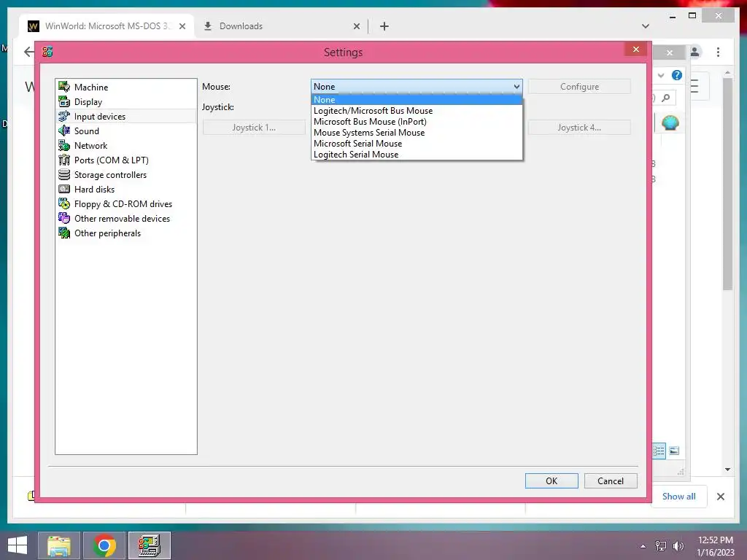Select Other removable devices category
The height and width of the screenshot is (560, 747).
(x=122, y=219)
